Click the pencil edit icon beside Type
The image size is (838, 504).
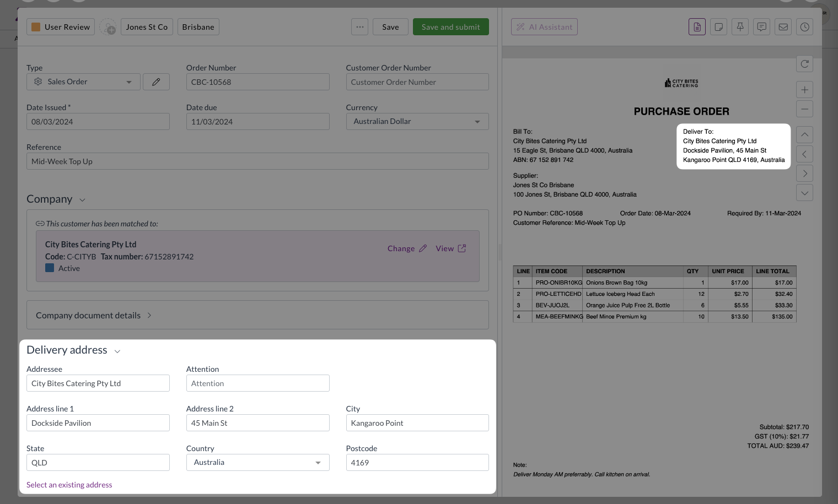(156, 82)
